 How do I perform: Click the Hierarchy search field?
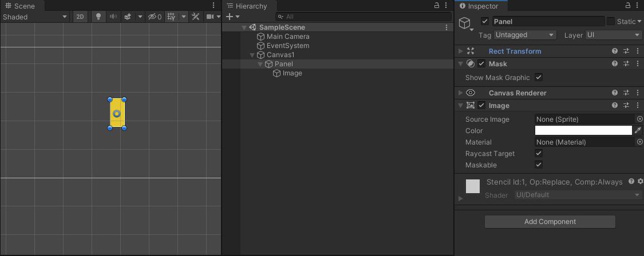click(363, 17)
